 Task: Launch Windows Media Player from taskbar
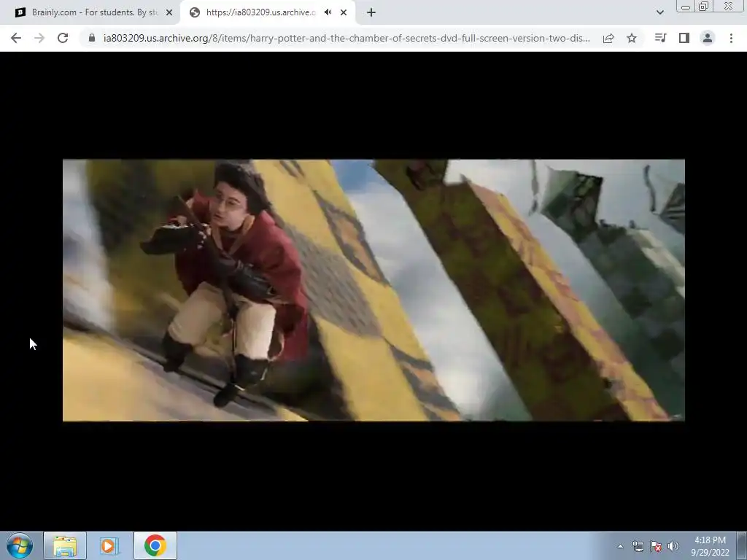[x=108, y=545]
